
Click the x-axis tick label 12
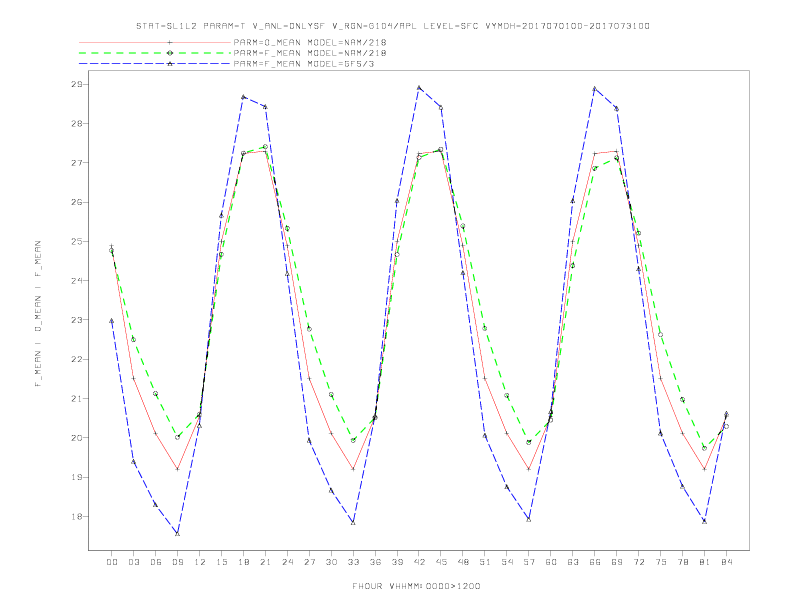(x=200, y=562)
